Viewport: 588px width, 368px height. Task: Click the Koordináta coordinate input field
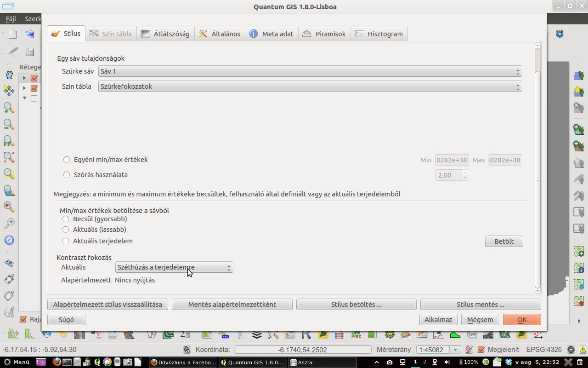[303, 350]
